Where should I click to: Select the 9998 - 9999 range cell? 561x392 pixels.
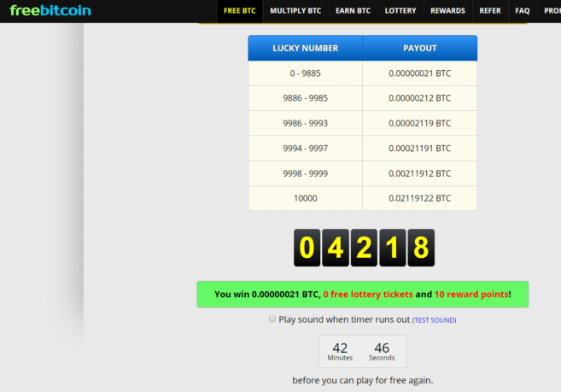pyautogui.click(x=305, y=173)
